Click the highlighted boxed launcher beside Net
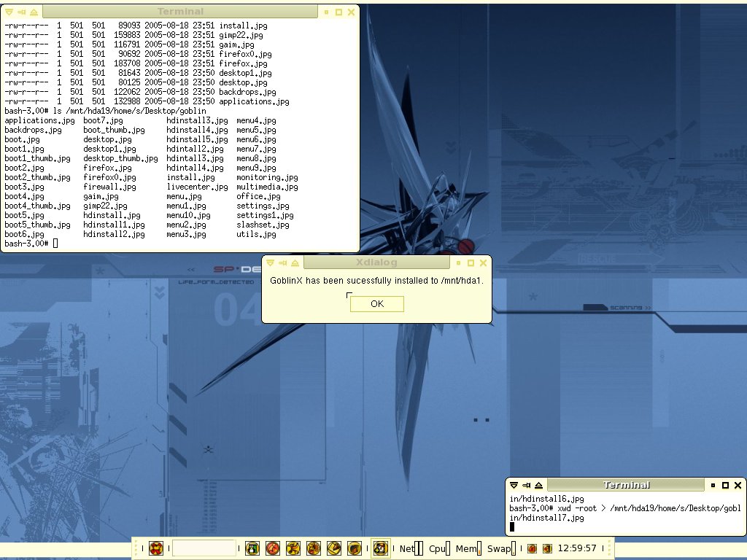 (x=380, y=548)
